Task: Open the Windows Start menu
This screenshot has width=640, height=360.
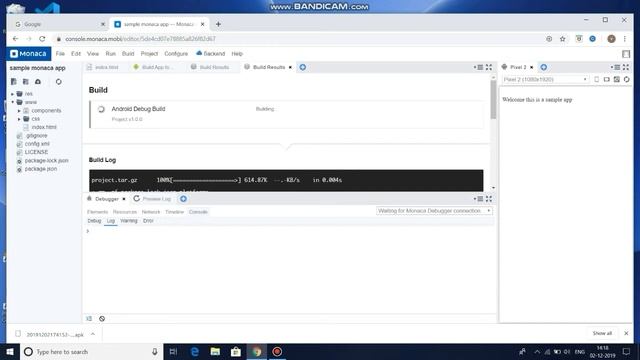Action: [10, 351]
